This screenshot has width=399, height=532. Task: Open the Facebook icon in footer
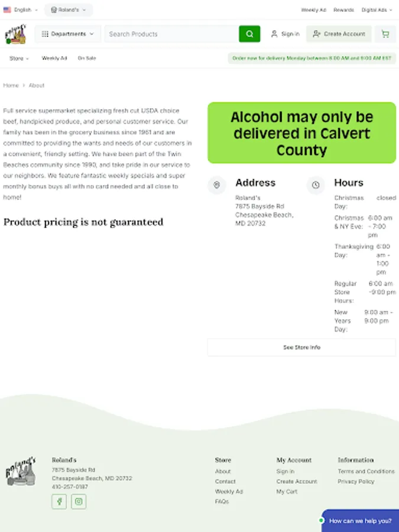click(59, 501)
